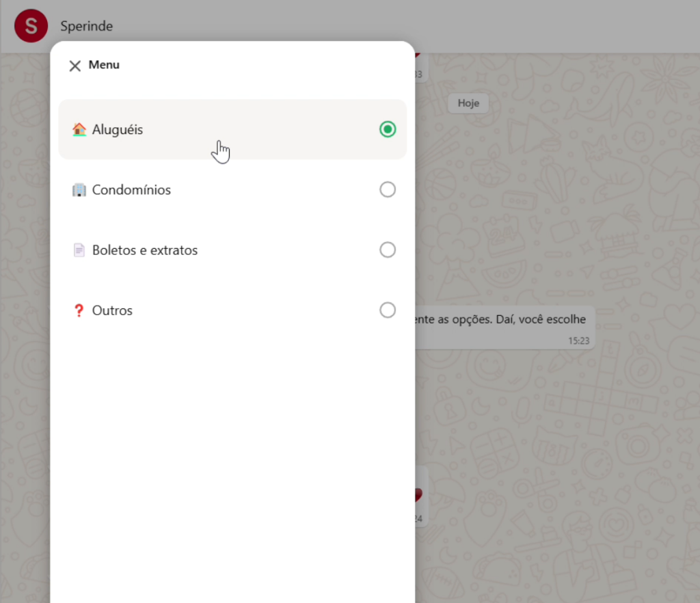700x603 pixels.
Task: Select the Outros radio button
Action: click(x=388, y=310)
